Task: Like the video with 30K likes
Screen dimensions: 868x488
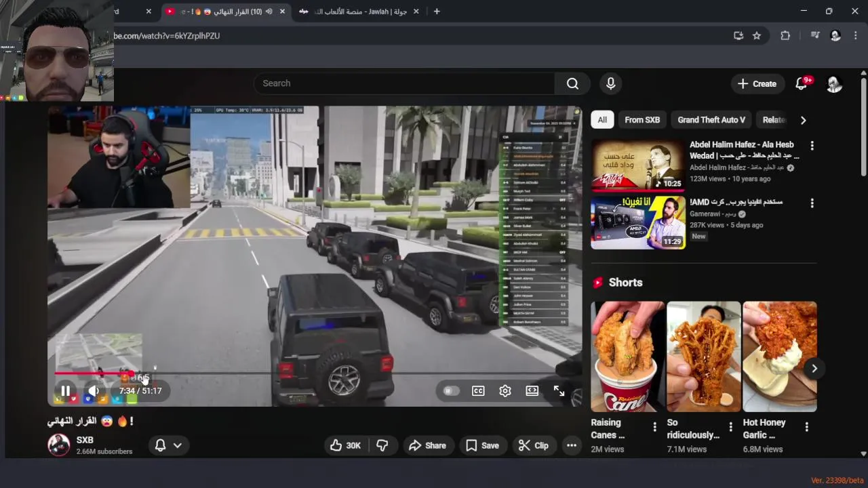Action: [346, 445]
